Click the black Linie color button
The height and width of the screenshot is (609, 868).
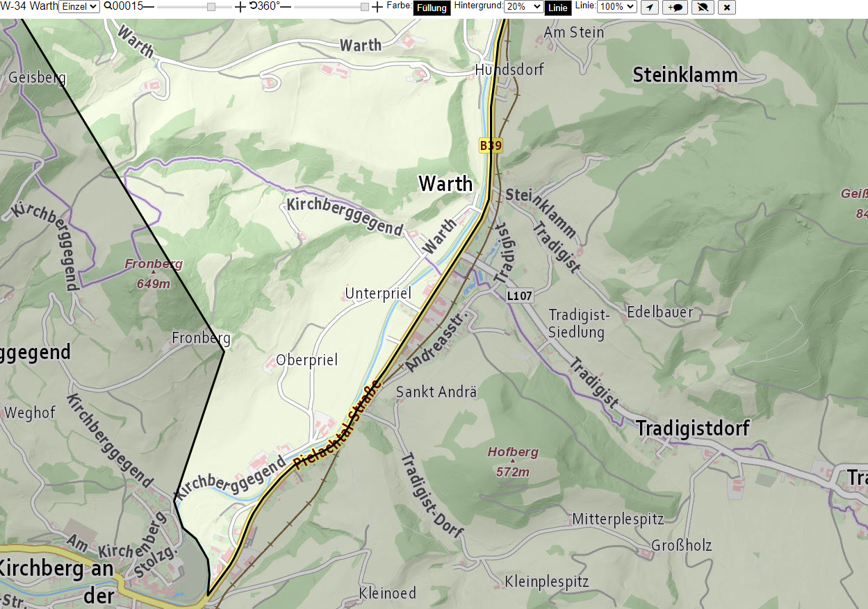point(558,8)
